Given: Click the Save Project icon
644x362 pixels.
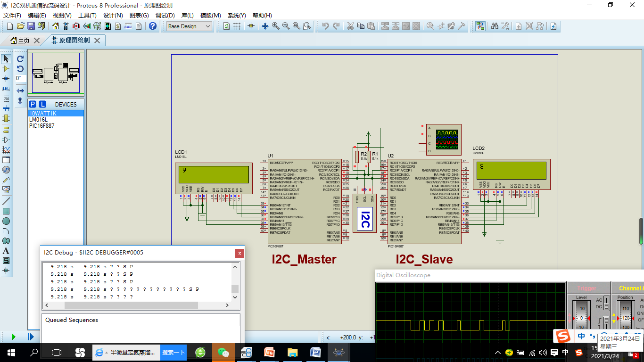Looking at the screenshot, I should point(31,26).
